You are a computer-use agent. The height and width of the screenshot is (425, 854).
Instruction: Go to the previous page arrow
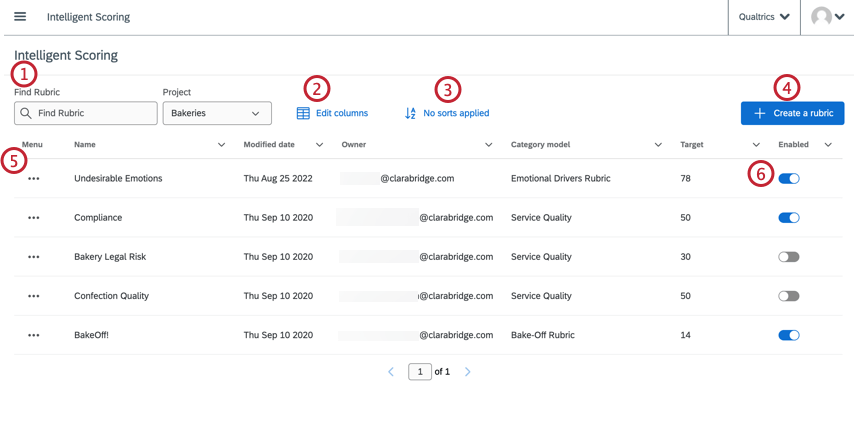[391, 372]
